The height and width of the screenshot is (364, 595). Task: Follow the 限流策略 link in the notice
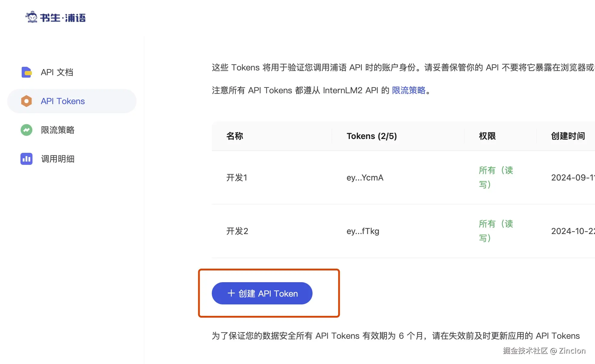coord(408,90)
